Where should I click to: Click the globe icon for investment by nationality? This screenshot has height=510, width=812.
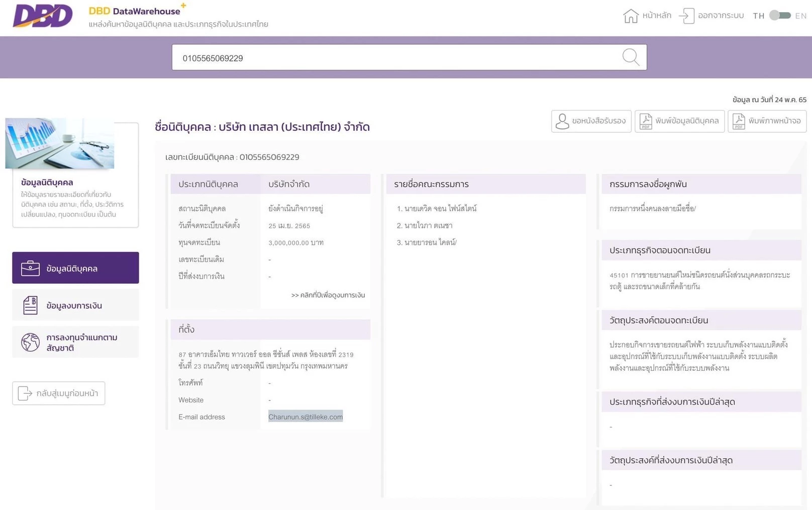click(30, 343)
